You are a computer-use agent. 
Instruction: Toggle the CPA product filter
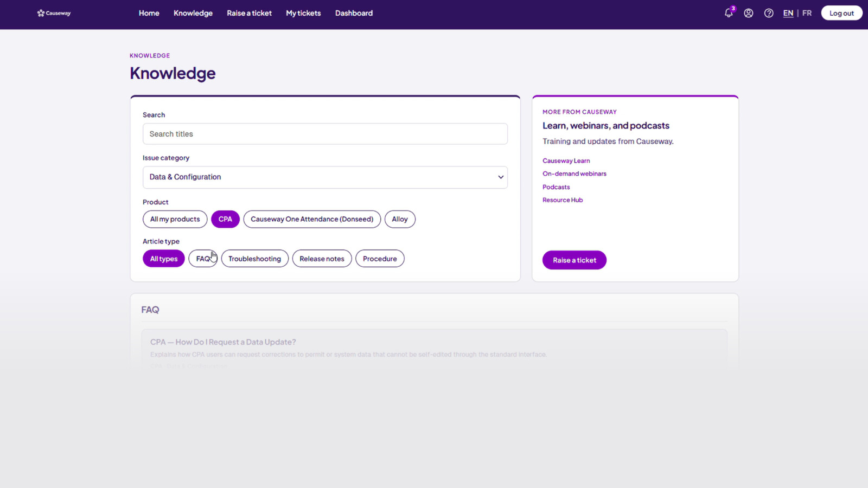tap(225, 219)
